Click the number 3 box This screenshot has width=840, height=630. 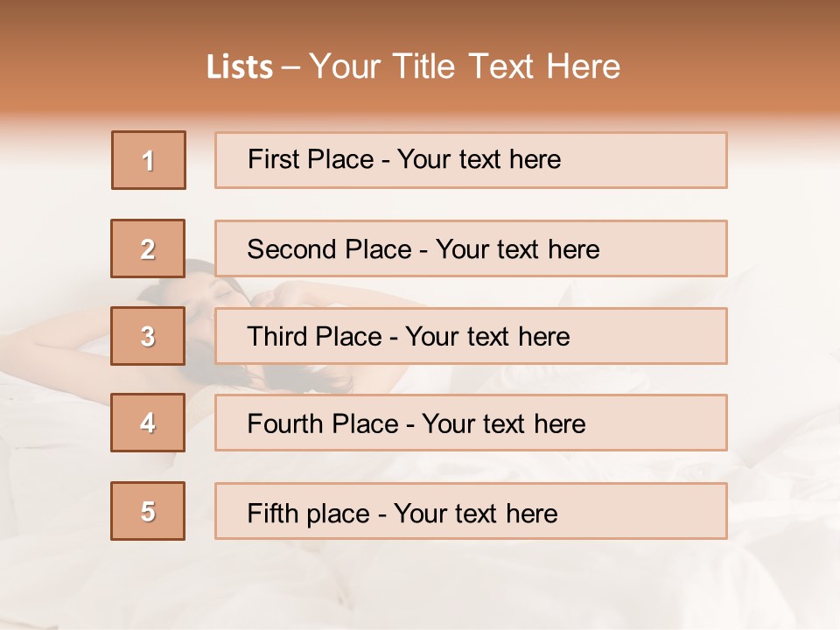[x=148, y=336]
